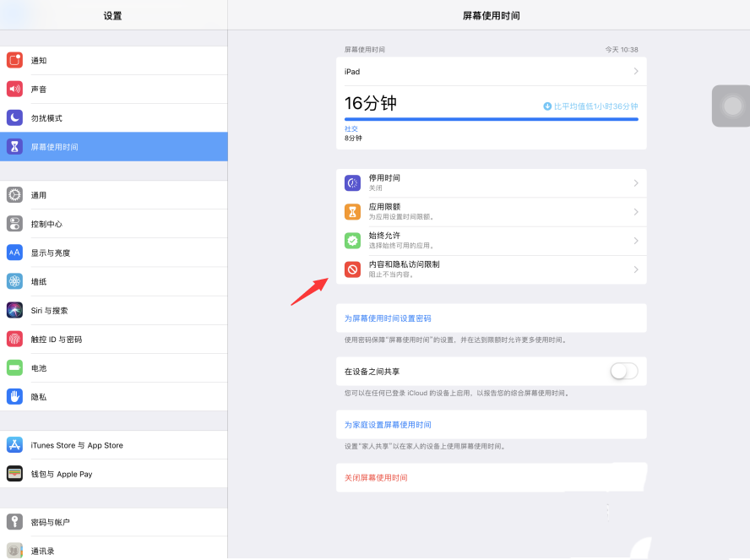
Task: Click the blue usage time bar
Action: tap(492, 119)
